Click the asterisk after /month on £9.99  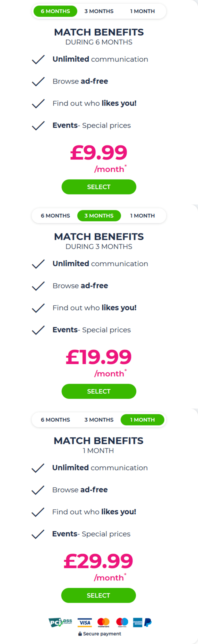pyautogui.click(x=126, y=166)
